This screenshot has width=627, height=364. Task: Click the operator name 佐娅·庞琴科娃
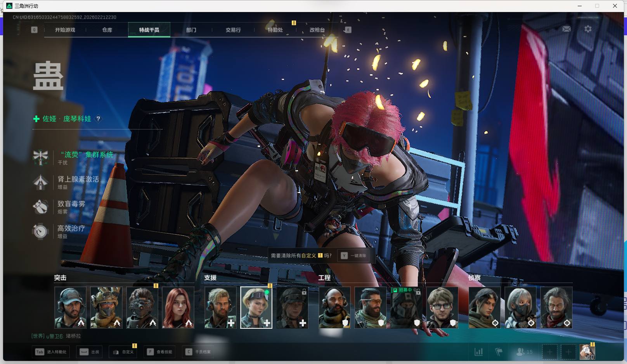coord(67,119)
